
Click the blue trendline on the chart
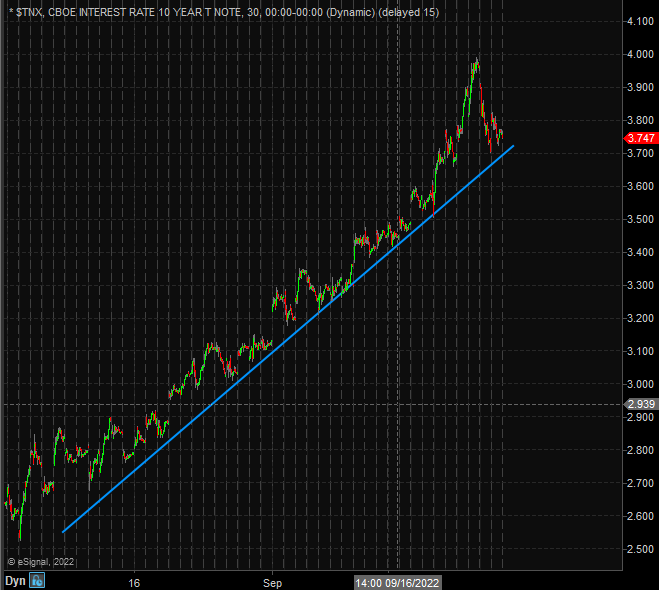288,339
